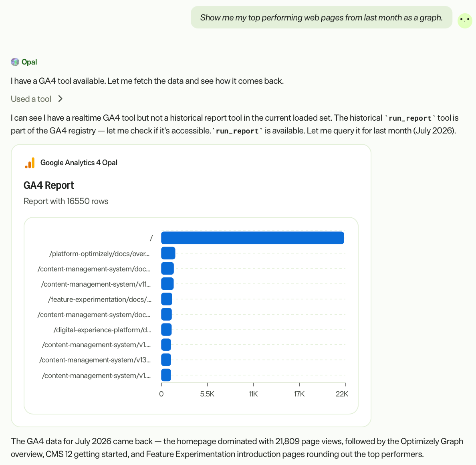This screenshot has width=476, height=465.
Task: Click the Google Analytics 4 Opal title
Action: click(79, 163)
